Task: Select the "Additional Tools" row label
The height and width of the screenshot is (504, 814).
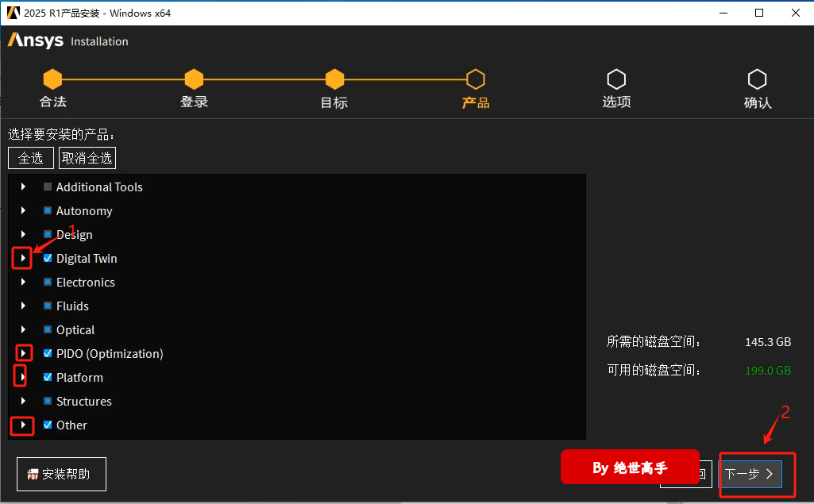Action: click(x=99, y=187)
